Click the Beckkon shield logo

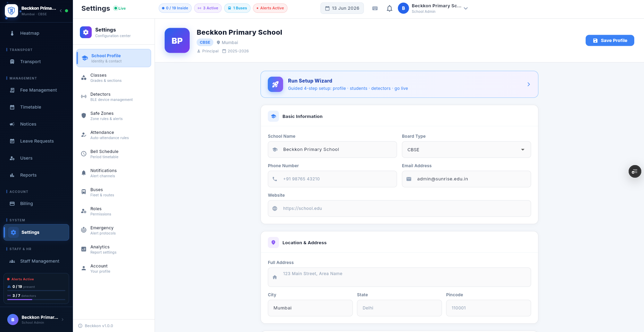11,11
